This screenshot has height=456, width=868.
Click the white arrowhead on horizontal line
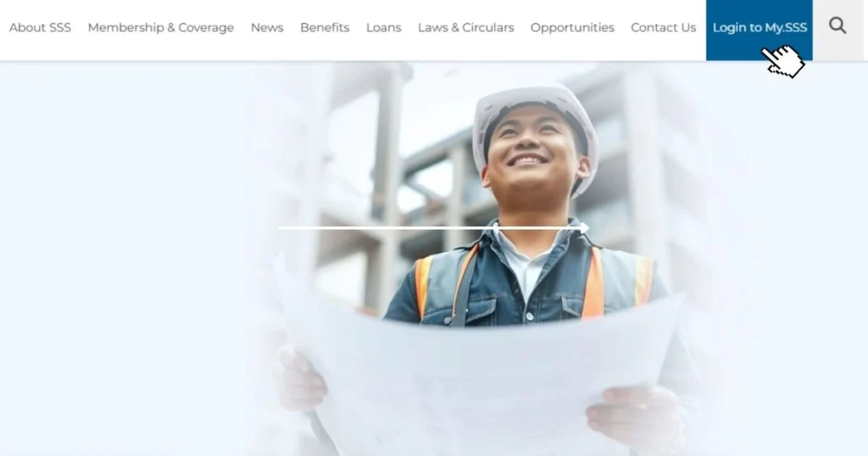(585, 227)
